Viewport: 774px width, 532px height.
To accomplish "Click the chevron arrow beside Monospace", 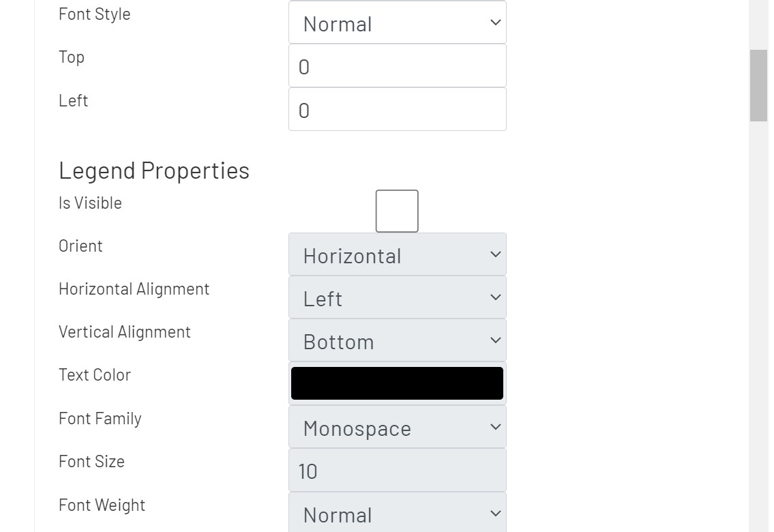I will [x=495, y=427].
